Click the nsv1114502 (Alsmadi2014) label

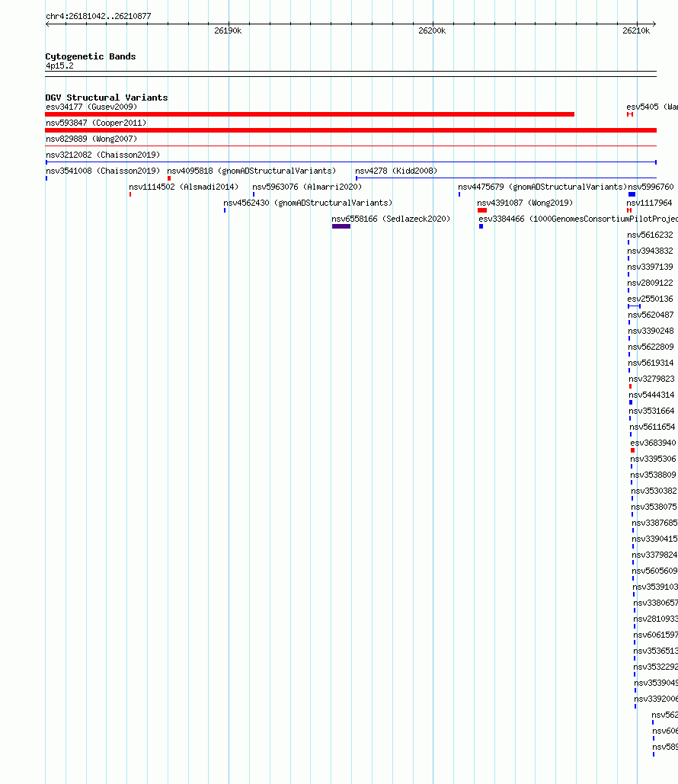pos(184,187)
